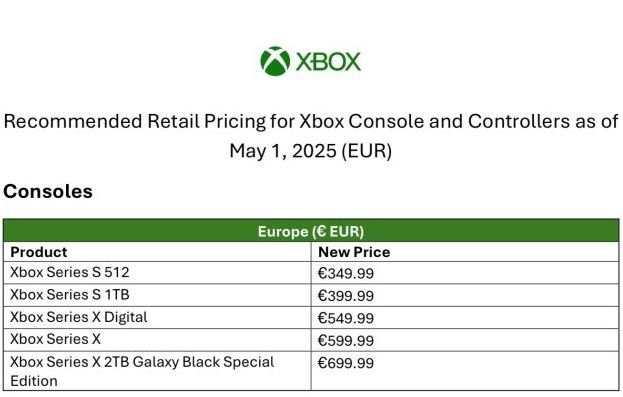Click the Consoles section heading
This screenshot has width=623, height=397.
coord(48,192)
